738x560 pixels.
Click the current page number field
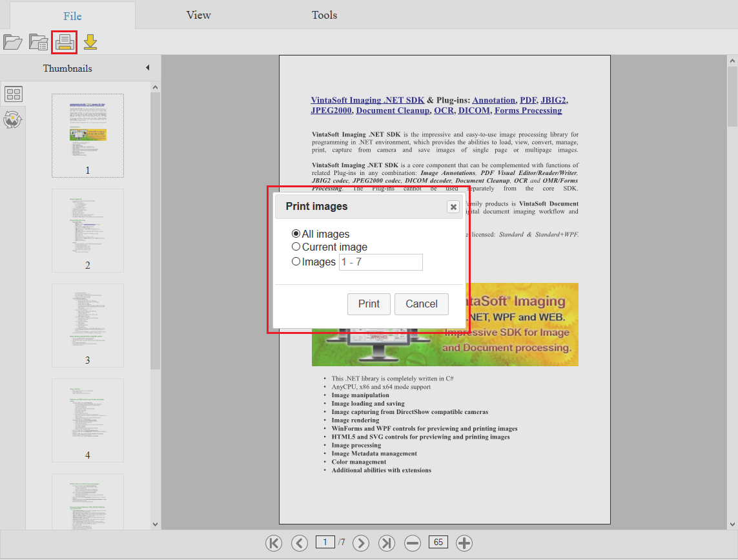coord(325,542)
